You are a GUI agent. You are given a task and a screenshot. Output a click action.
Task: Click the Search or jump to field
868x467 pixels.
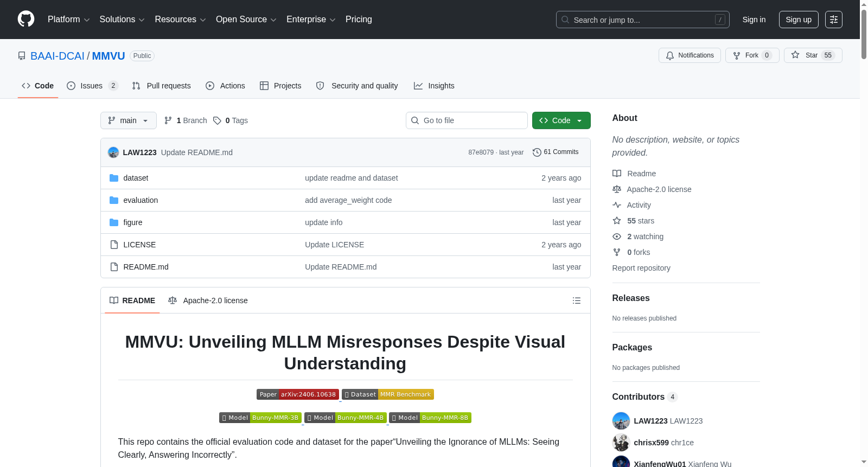pos(643,20)
